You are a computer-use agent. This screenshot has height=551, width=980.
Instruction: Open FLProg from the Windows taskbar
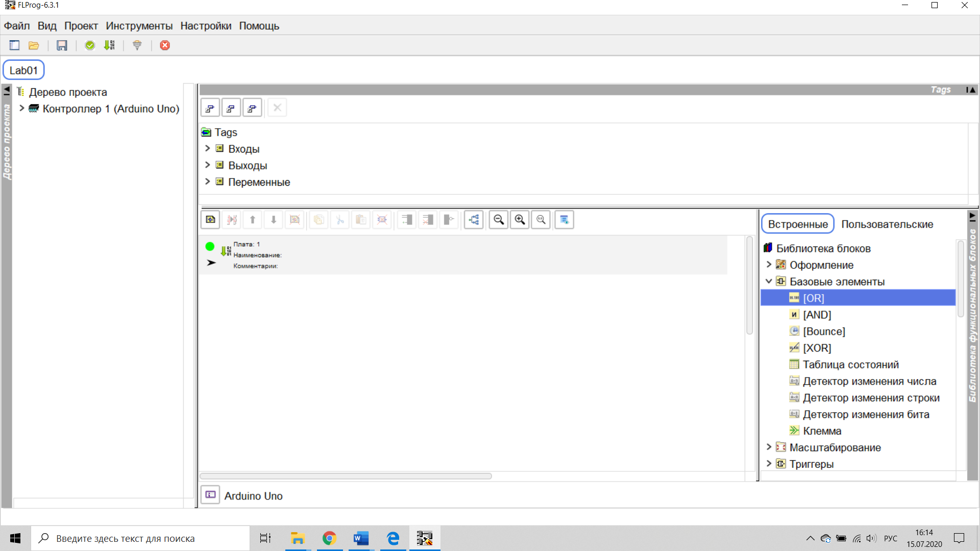coord(425,538)
